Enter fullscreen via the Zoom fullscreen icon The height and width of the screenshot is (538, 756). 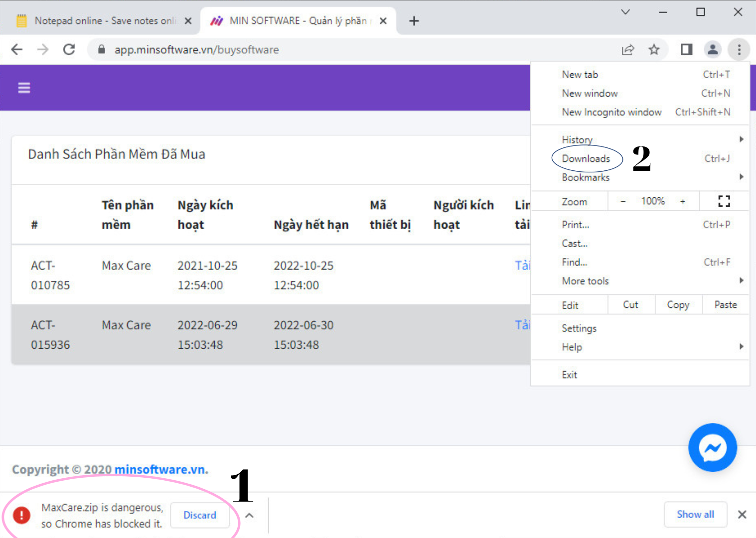(x=724, y=201)
